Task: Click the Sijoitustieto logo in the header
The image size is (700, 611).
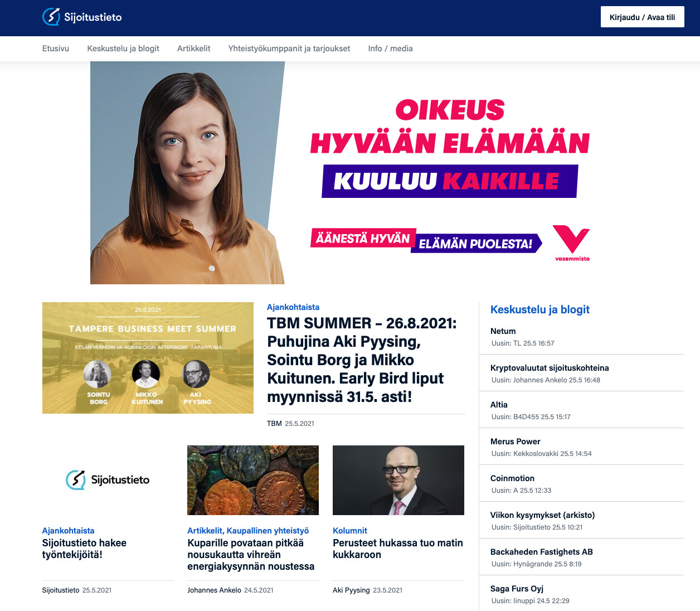Action: click(x=82, y=17)
